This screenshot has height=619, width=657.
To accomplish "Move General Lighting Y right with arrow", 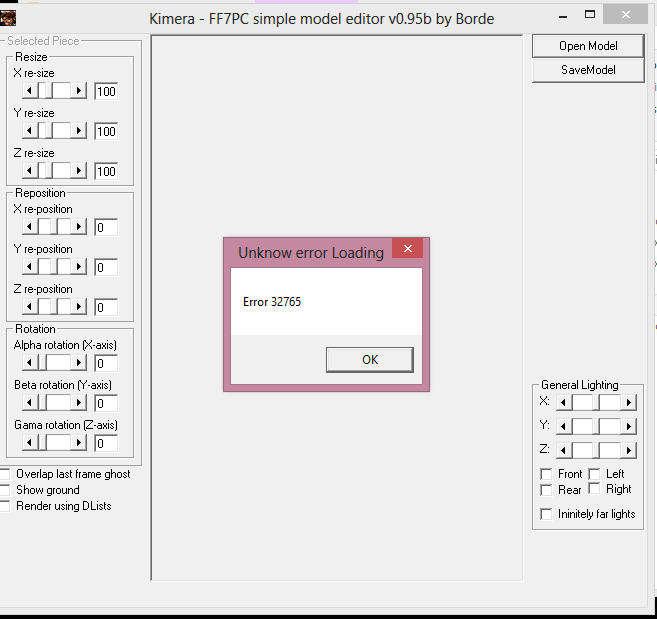I will pyautogui.click(x=629, y=426).
